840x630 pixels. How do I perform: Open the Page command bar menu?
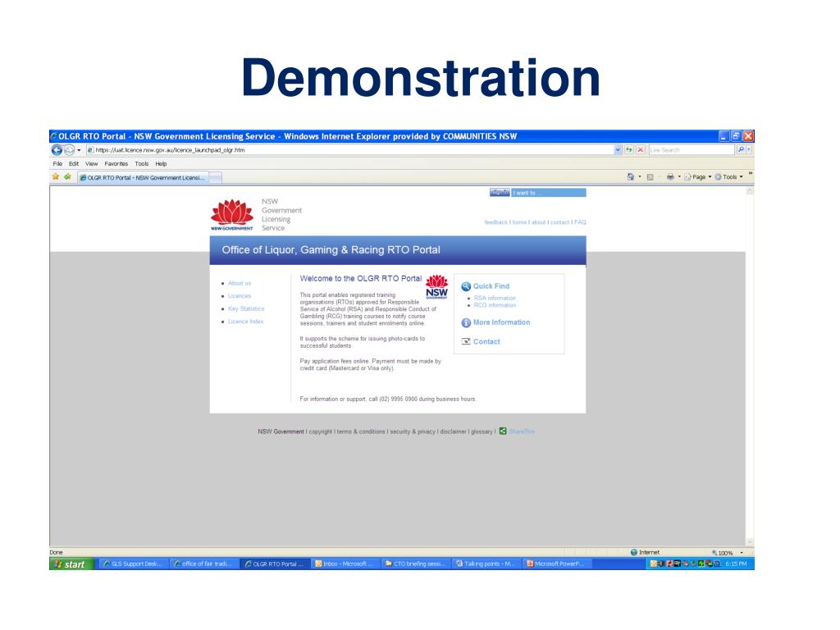click(x=697, y=177)
